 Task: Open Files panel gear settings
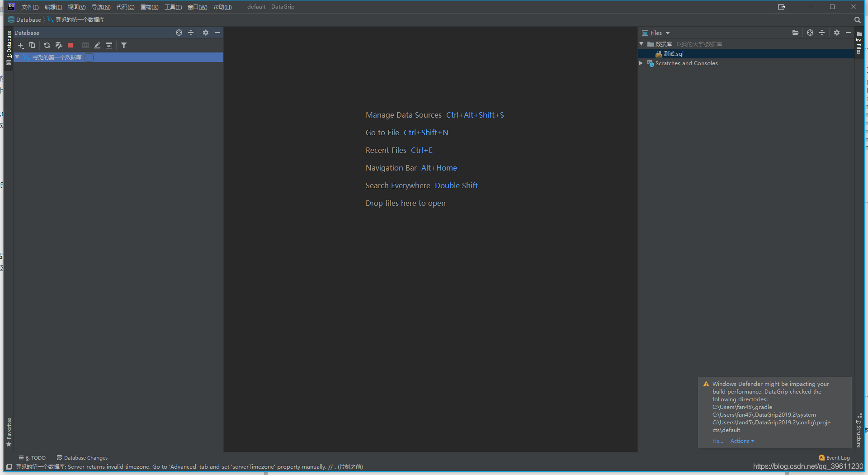(x=837, y=33)
